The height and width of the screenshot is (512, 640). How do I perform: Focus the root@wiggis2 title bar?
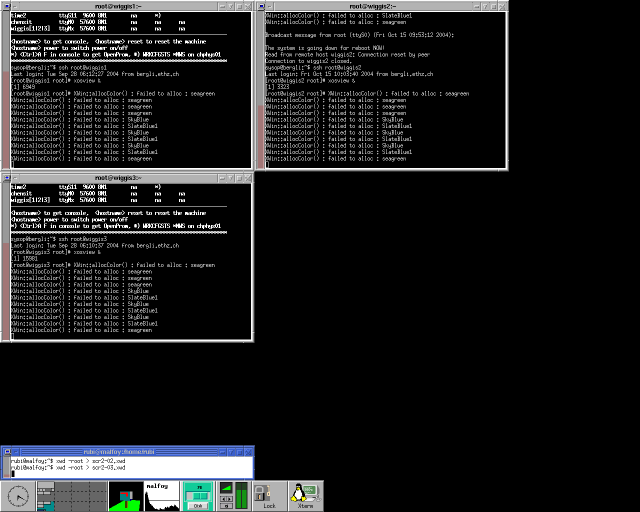tap(383, 5)
